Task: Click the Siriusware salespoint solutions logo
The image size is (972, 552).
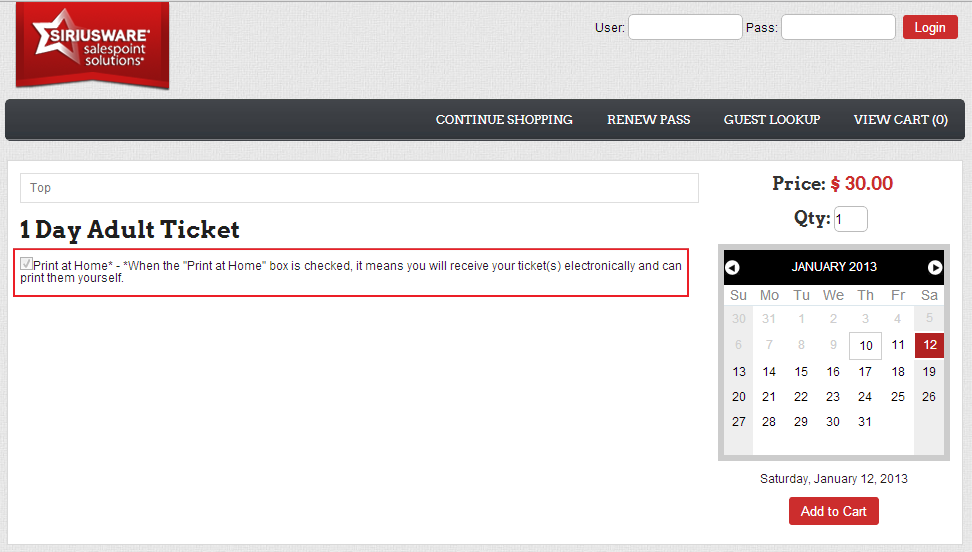Action: point(92,45)
